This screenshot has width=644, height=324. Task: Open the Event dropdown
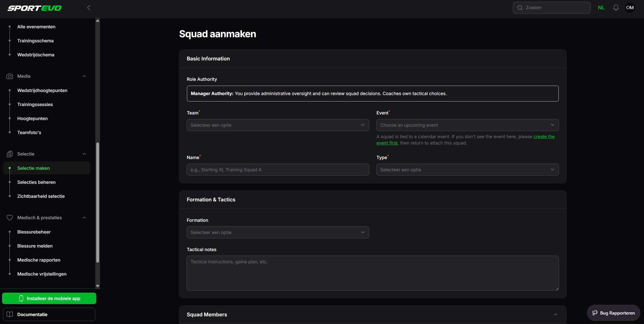(467, 125)
